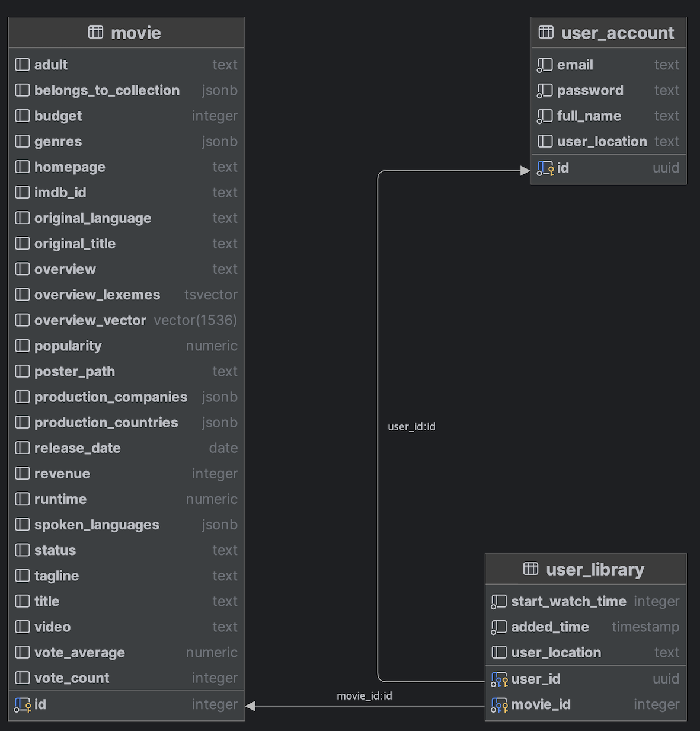The image size is (700, 731).
Task: Click the genres jsonb column in movie
Action: [57, 142]
